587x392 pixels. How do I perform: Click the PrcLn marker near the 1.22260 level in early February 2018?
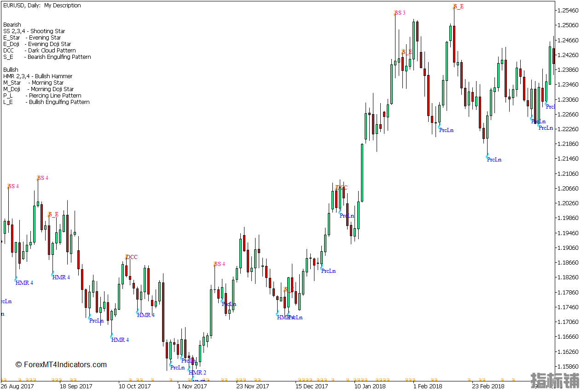[x=446, y=130]
